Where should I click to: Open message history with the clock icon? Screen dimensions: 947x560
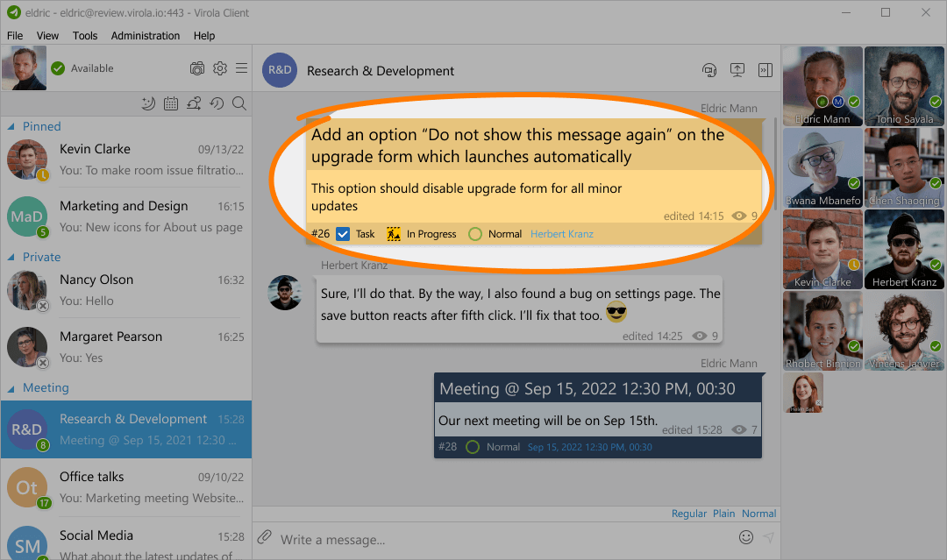[x=217, y=103]
